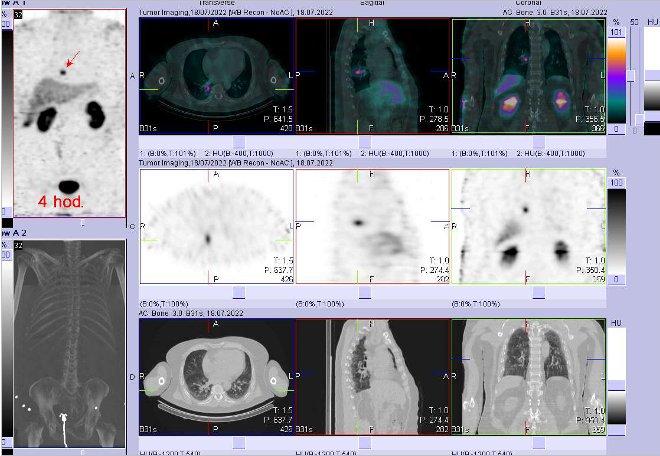Image resolution: width=660 pixels, height=456 pixels.
Task: Select the fused transverse PET/CT view
Action: 217,75
